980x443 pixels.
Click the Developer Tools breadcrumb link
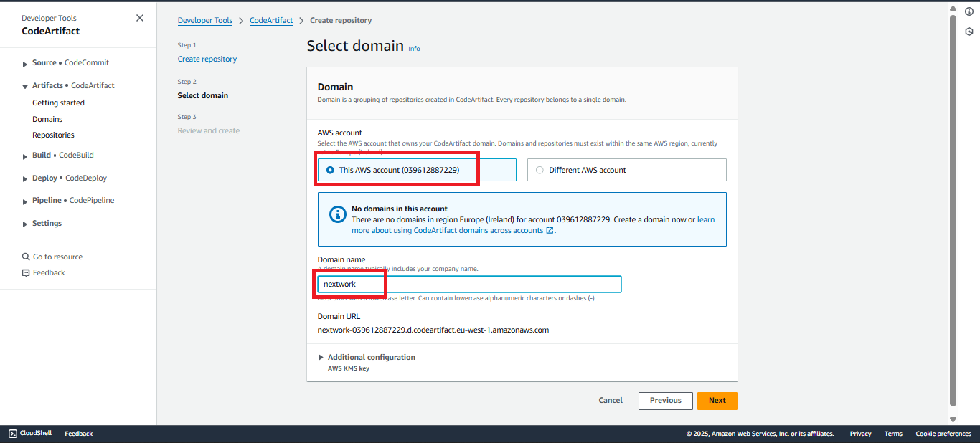205,20
